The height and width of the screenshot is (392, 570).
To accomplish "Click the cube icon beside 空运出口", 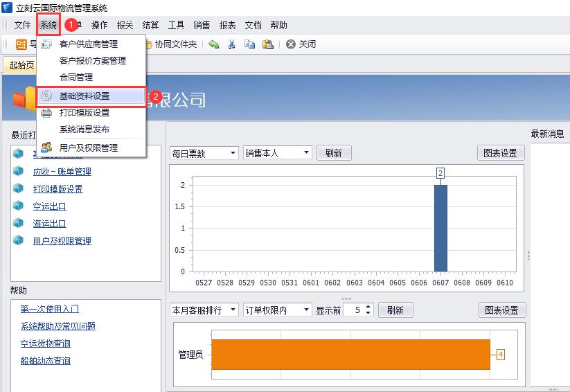I will (18, 206).
